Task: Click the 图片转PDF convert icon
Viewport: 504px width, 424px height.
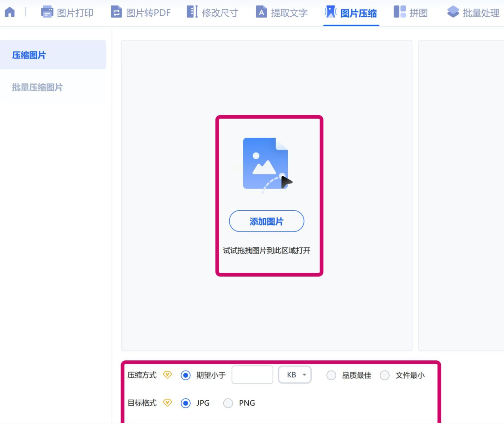Action: click(116, 12)
